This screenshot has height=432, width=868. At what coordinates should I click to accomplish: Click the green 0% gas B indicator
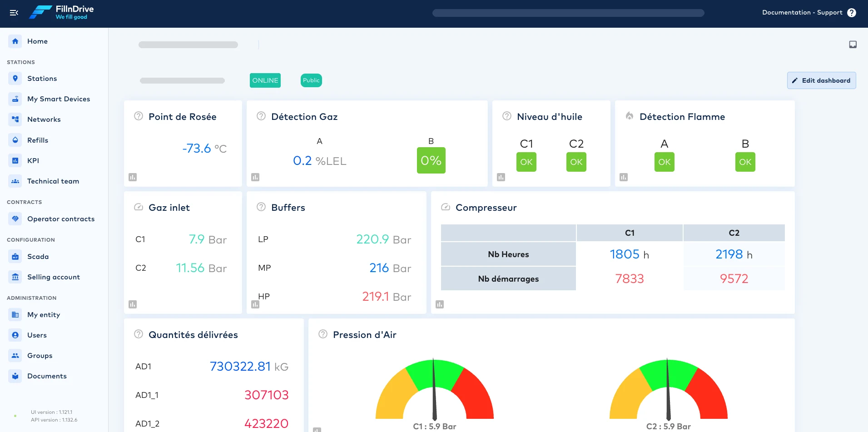(431, 160)
